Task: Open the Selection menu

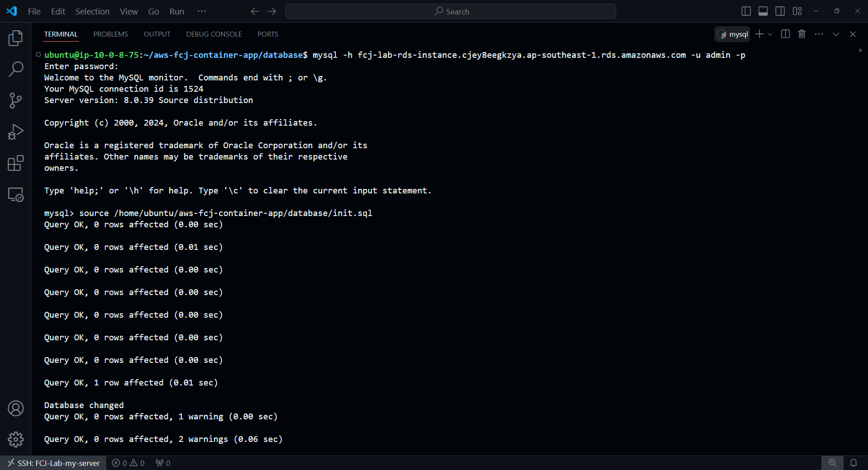Action: (92, 11)
